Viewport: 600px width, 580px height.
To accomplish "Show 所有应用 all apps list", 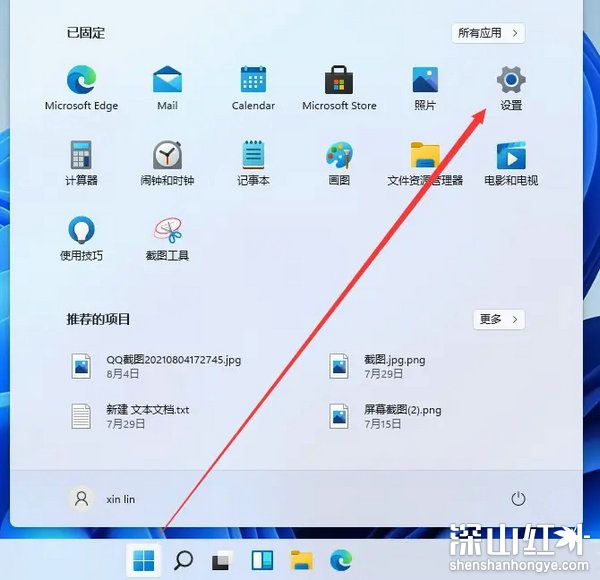I will 488,33.
